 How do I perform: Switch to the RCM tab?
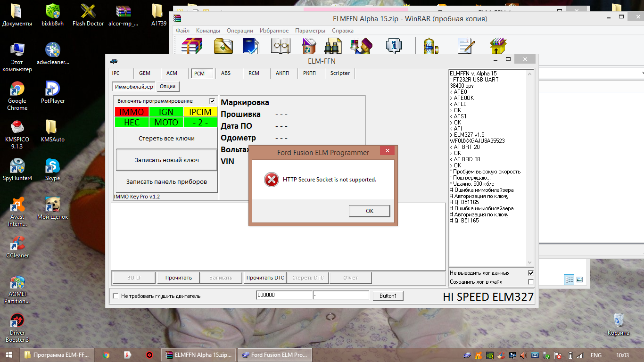tap(254, 74)
